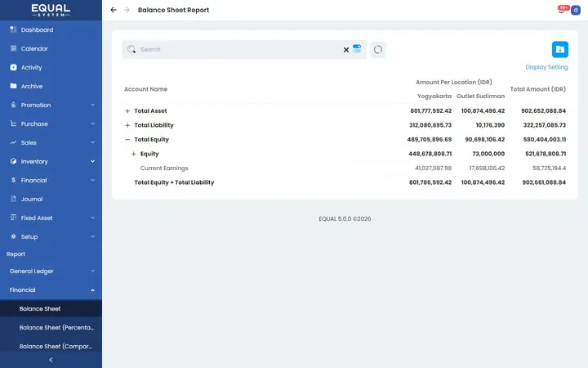Screen dimensions: 588x368
Task: Open the EQUAL System logo
Action: pos(51,10)
